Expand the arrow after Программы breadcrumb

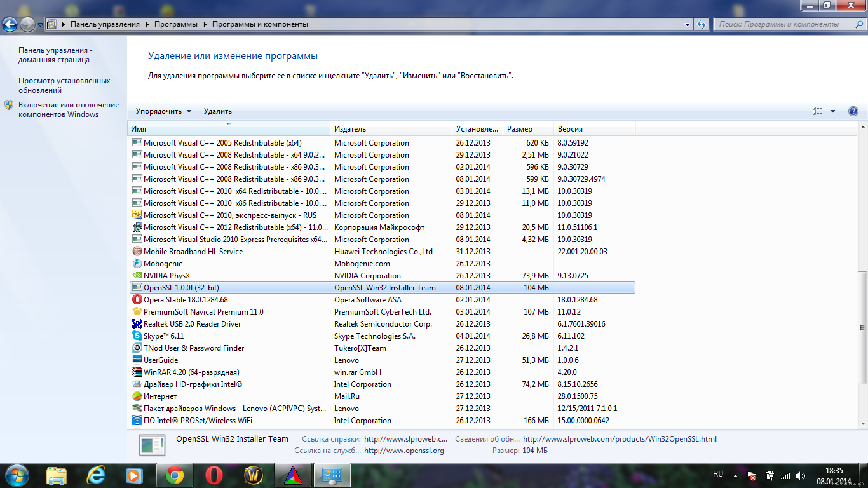(204, 24)
